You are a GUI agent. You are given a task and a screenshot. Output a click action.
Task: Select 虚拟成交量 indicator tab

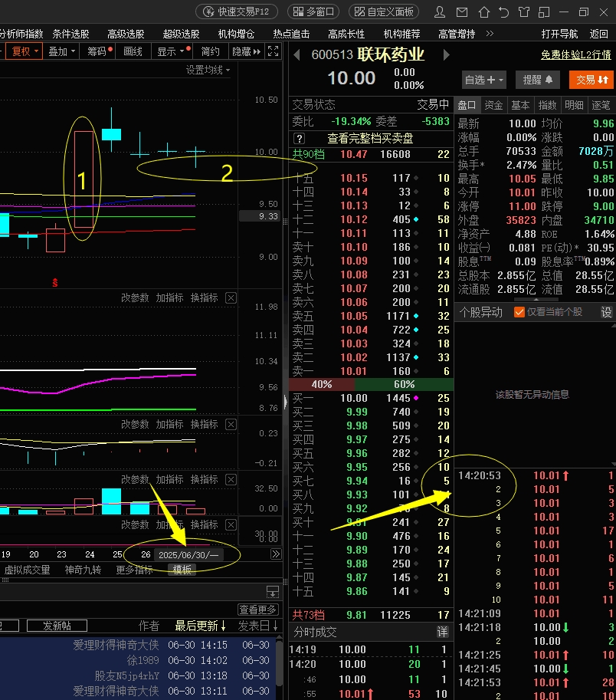[28, 570]
